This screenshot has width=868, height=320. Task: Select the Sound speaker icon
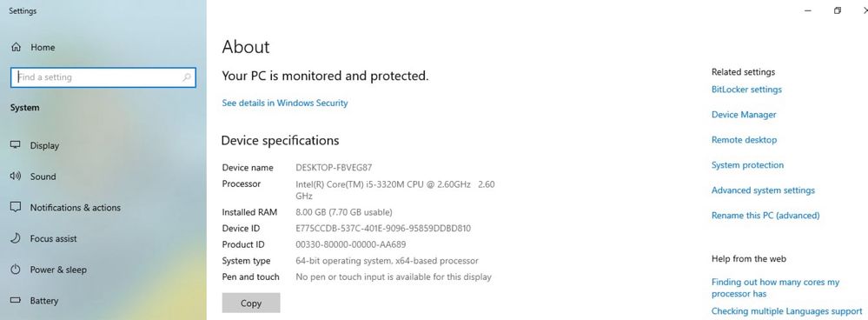[x=16, y=177]
